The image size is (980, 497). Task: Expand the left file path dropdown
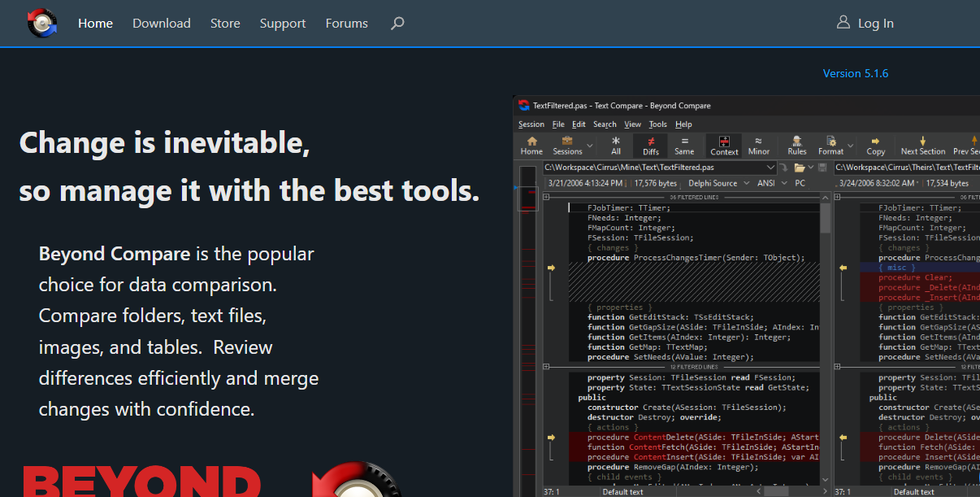[x=770, y=168]
